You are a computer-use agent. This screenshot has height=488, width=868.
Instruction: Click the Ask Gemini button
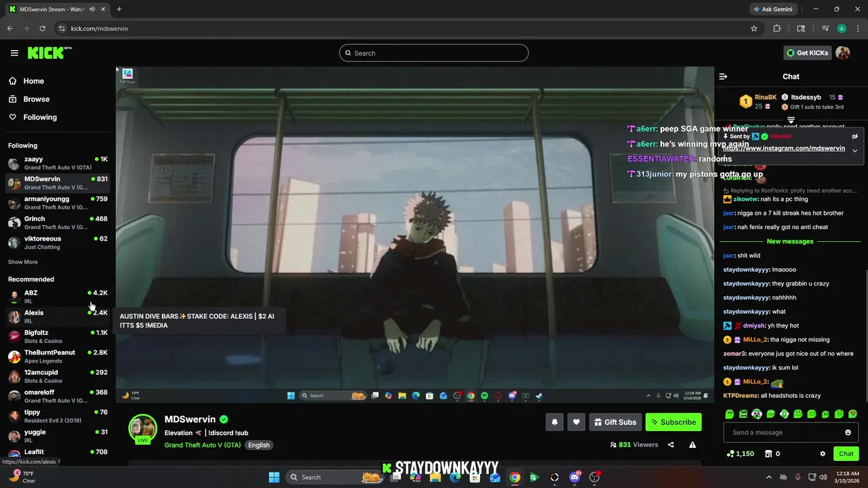[x=772, y=9]
